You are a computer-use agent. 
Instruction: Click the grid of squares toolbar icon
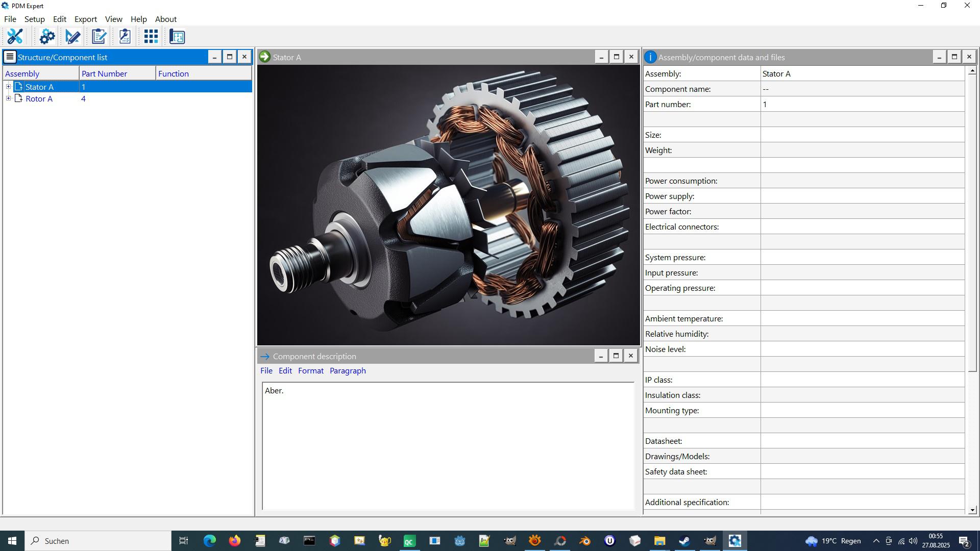click(x=151, y=37)
